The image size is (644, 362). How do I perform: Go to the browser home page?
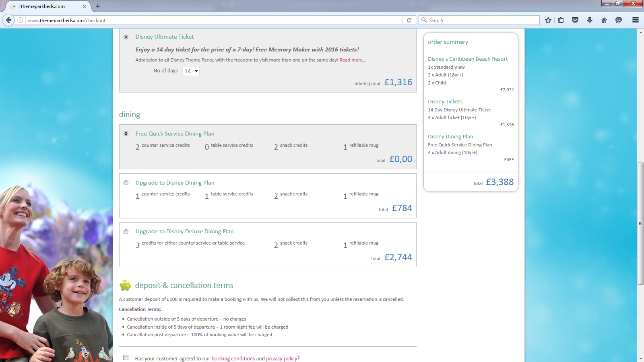point(604,20)
